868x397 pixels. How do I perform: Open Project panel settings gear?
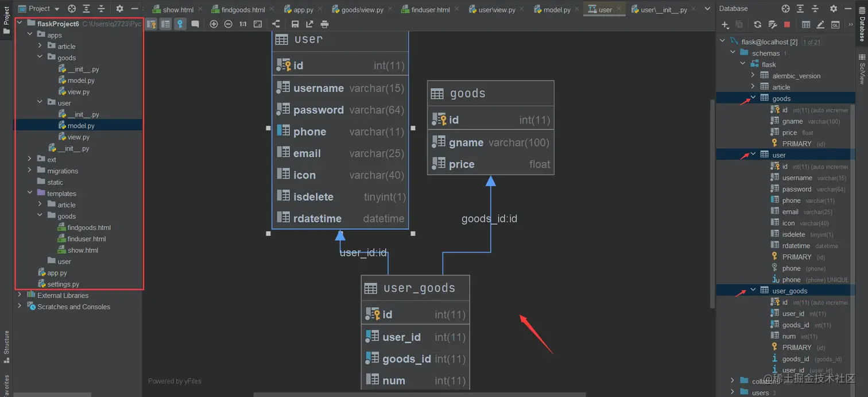(x=119, y=9)
